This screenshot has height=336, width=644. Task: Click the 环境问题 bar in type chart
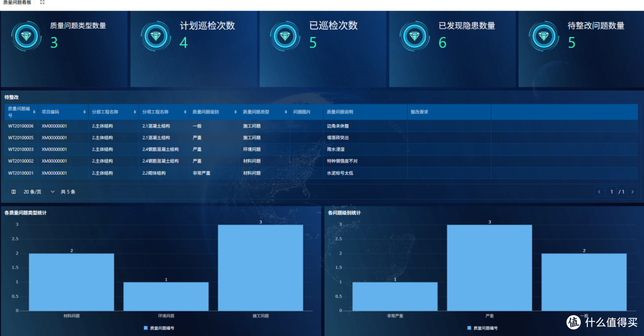pos(166,296)
